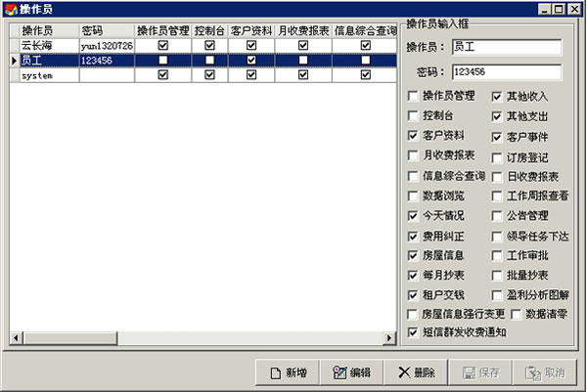Click the 编辑 (edit) button
The height and width of the screenshot is (392, 587).
point(351,372)
